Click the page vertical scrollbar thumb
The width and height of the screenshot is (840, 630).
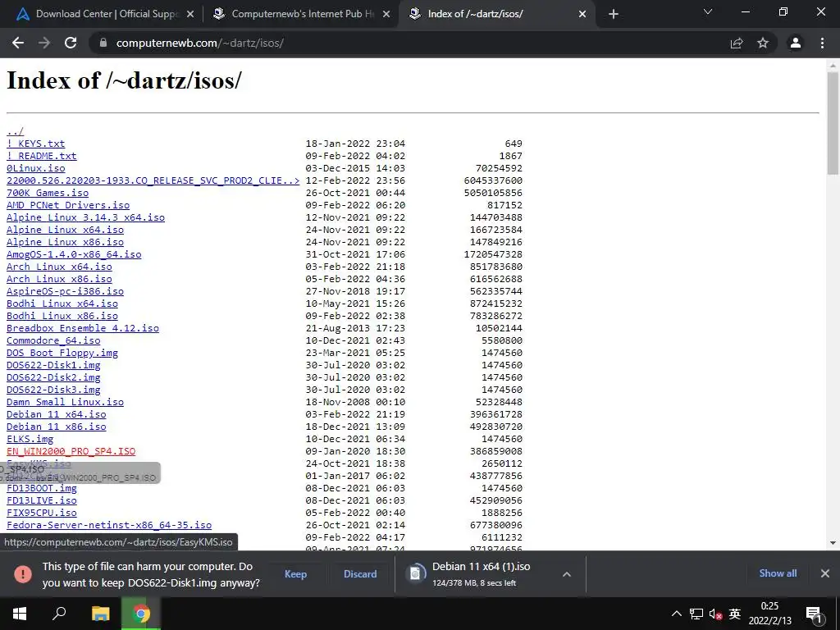click(x=833, y=123)
